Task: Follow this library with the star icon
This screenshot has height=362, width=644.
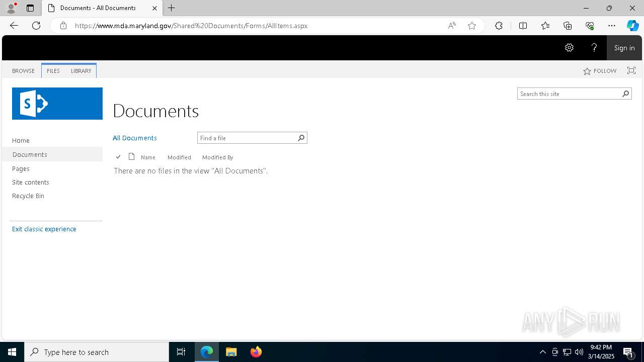Action: pos(600,71)
